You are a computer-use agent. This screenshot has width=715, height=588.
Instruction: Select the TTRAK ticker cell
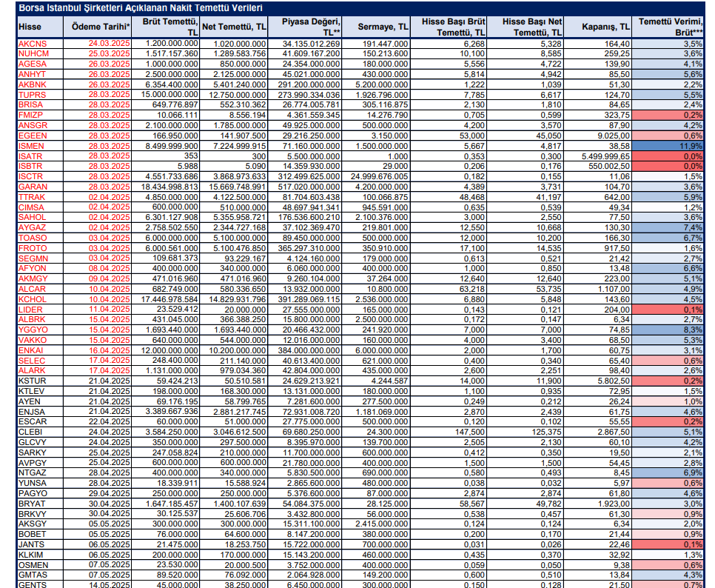coord(32,197)
